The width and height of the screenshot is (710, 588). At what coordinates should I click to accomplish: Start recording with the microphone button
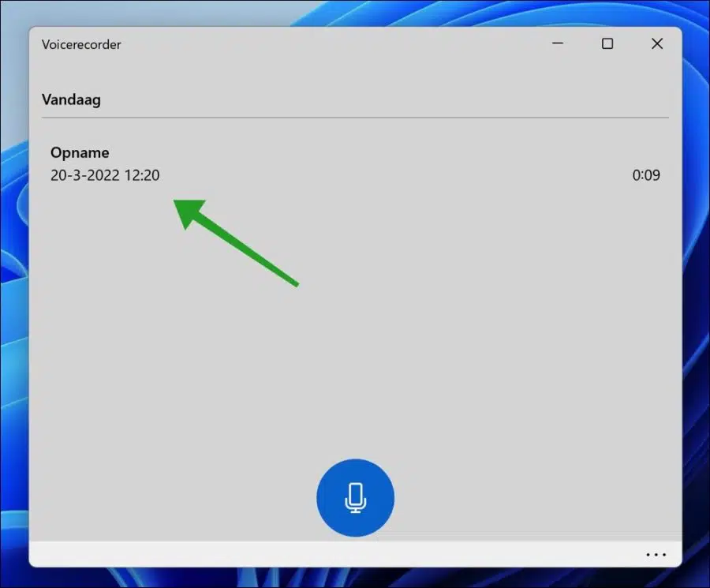(355, 497)
